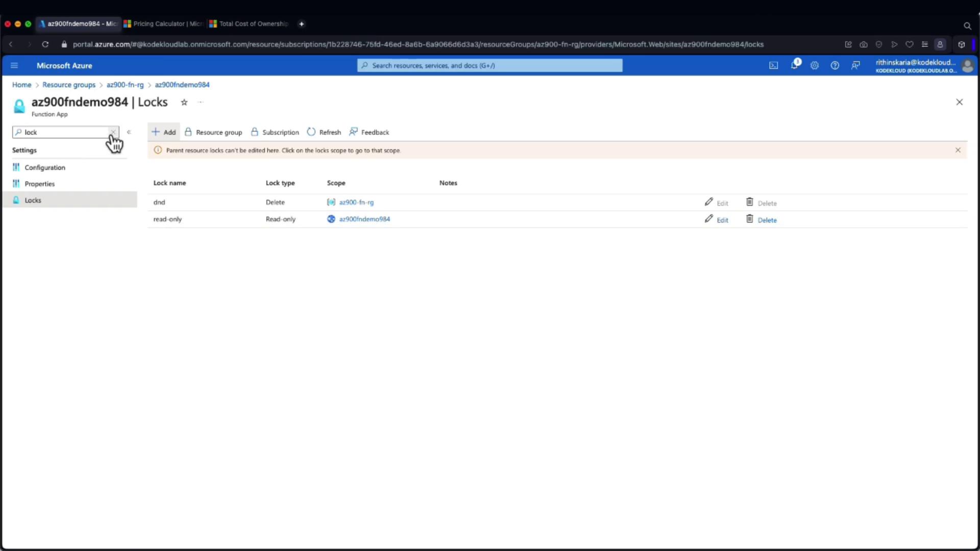This screenshot has height=551, width=980.
Task: Favorite this page with star icon
Action: pyautogui.click(x=184, y=102)
